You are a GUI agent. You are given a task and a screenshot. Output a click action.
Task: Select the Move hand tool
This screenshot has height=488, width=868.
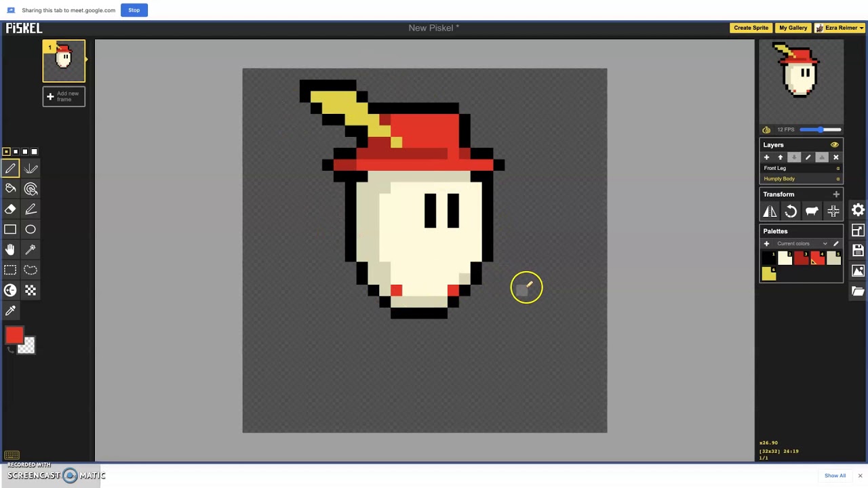pos(10,250)
